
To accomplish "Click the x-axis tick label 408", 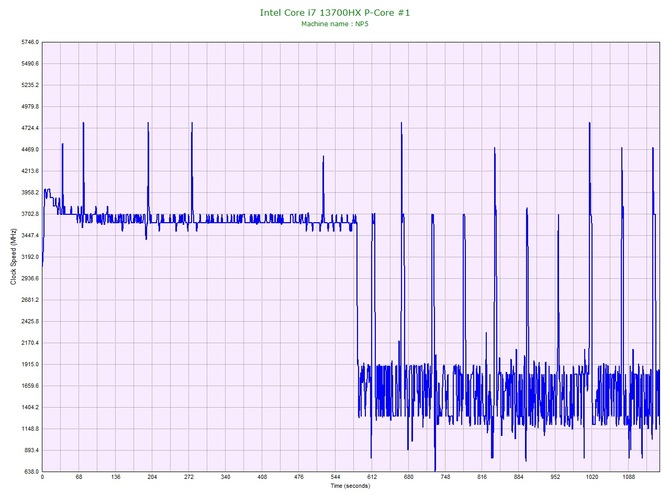I will [x=262, y=477].
